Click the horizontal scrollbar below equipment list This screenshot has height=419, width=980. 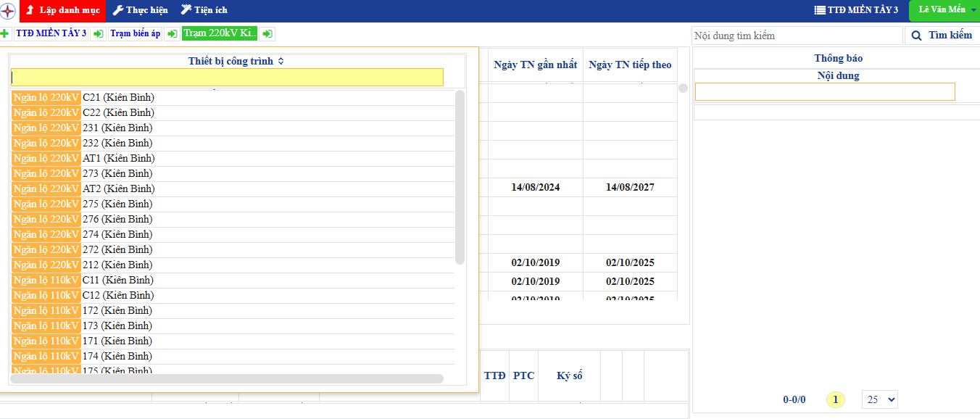pos(226,378)
